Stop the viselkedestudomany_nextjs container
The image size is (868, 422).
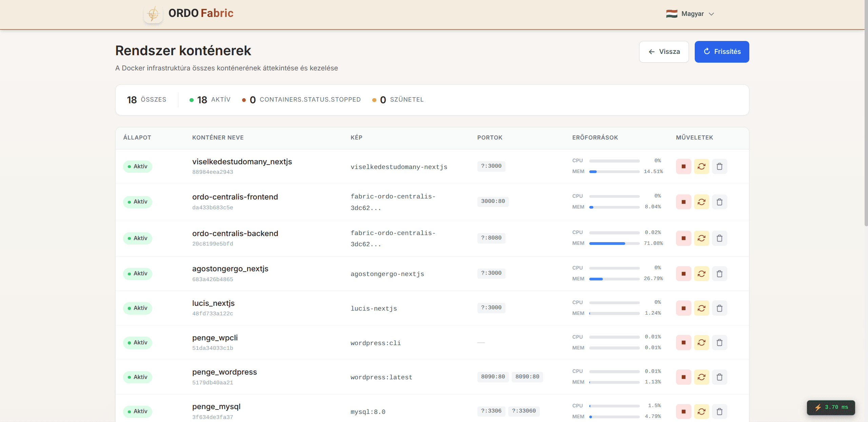coord(683,166)
